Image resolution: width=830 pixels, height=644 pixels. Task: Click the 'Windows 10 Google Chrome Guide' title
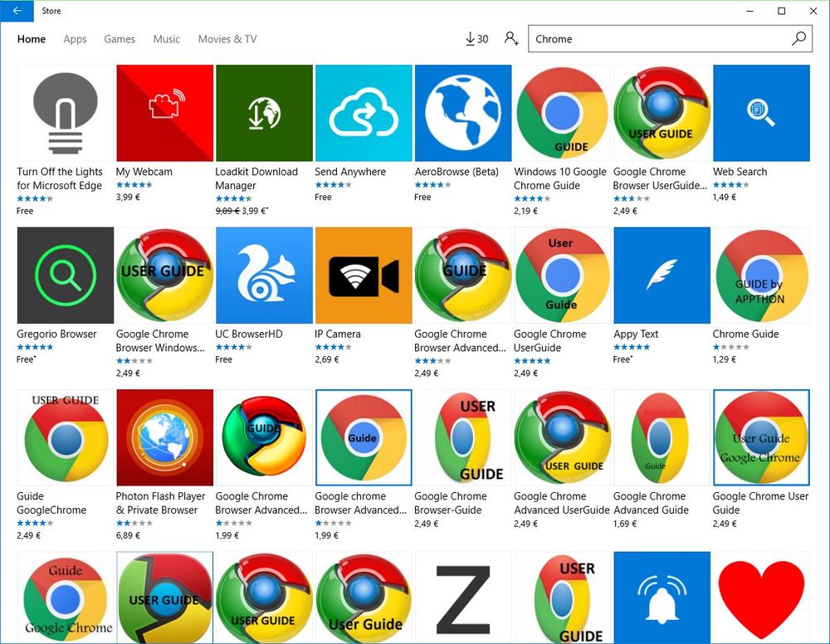[x=560, y=178]
